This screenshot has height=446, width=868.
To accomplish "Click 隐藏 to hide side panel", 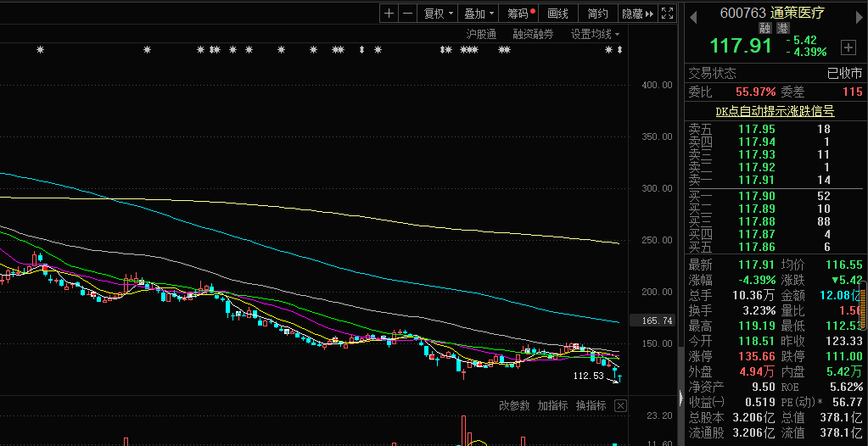I will point(638,14).
